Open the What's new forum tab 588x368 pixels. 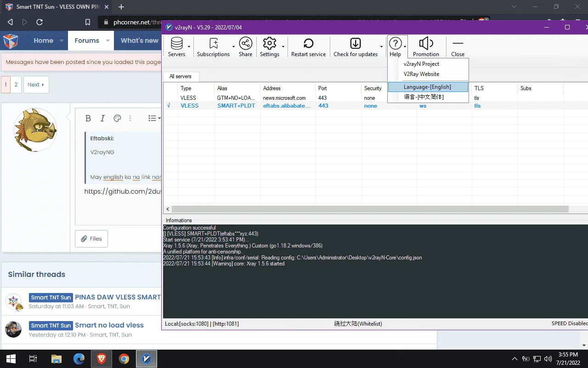click(x=139, y=40)
